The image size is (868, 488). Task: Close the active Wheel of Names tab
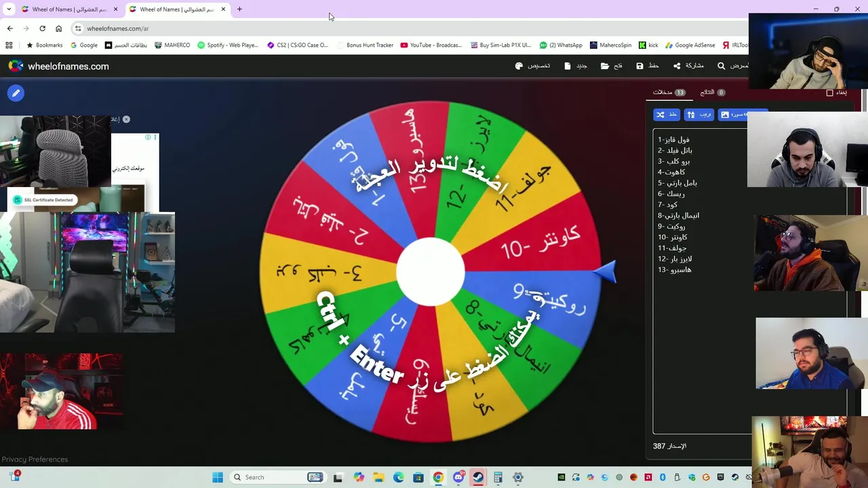click(223, 9)
